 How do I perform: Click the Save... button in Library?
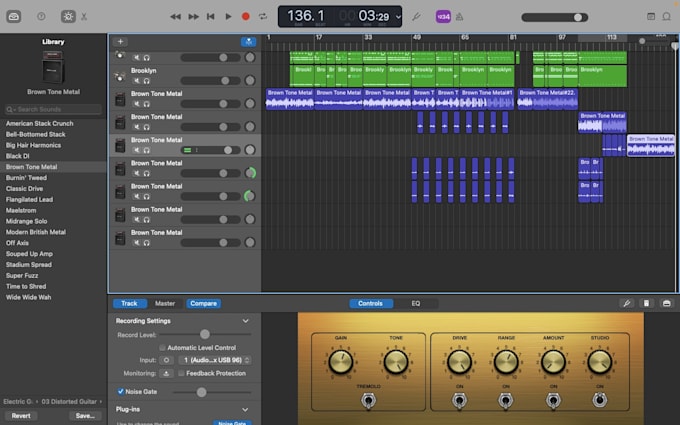coord(85,415)
